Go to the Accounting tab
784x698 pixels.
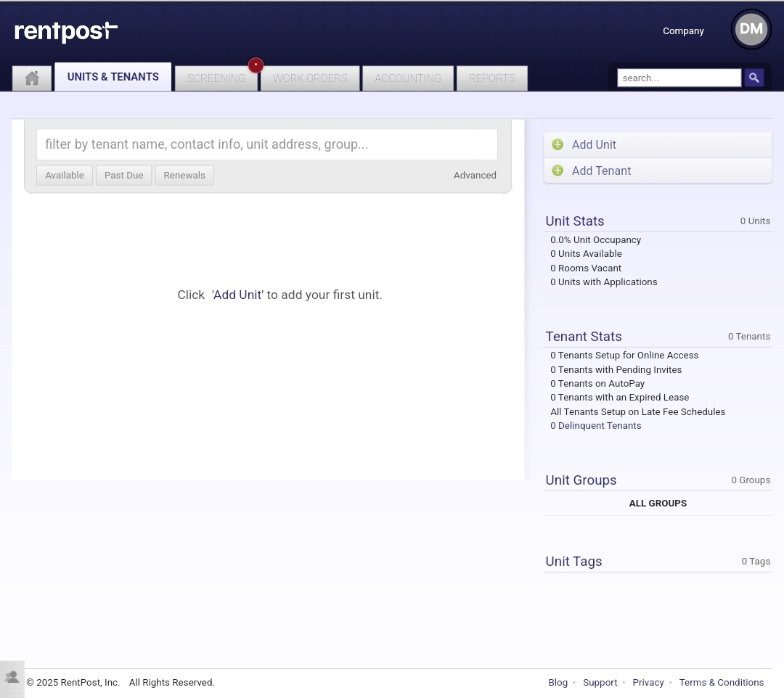tap(408, 78)
